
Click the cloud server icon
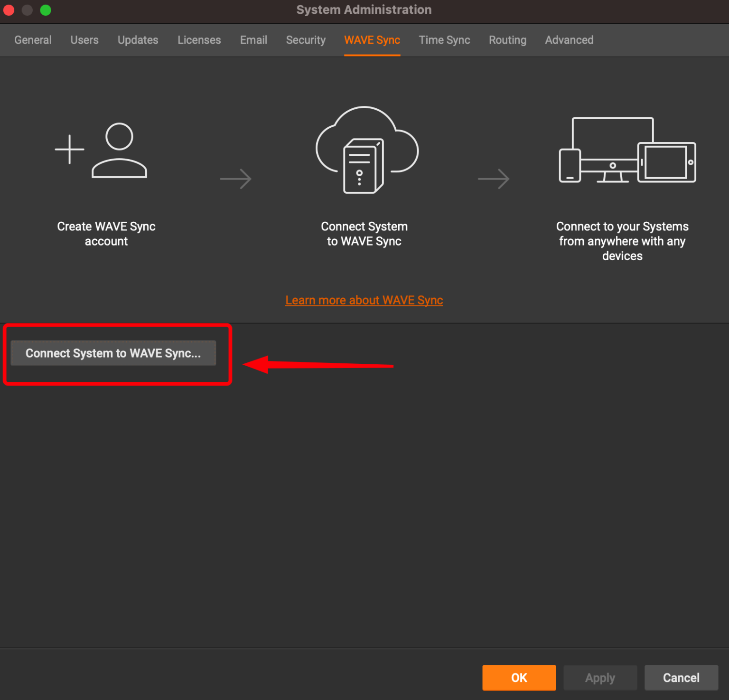coord(367,150)
